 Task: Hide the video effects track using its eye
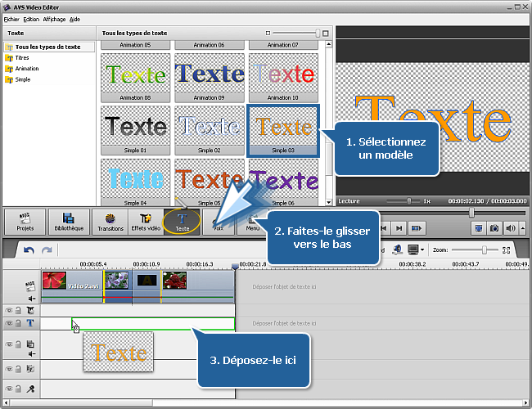[9, 311]
